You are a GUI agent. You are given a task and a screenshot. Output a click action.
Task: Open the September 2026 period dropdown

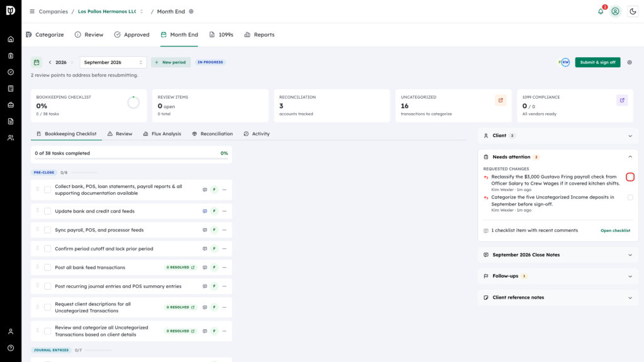click(x=113, y=62)
